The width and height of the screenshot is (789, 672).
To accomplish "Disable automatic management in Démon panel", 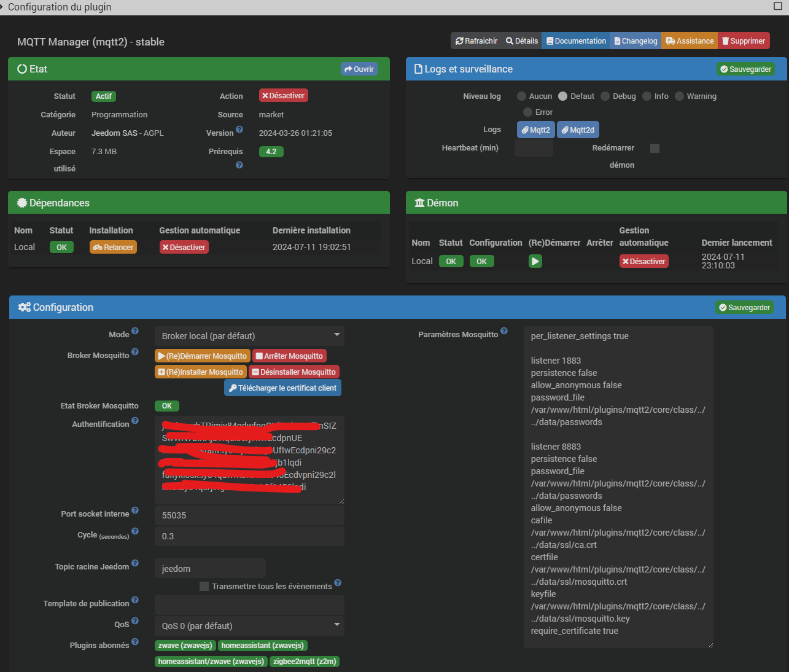I will pyautogui.click(x=644, y=261).
